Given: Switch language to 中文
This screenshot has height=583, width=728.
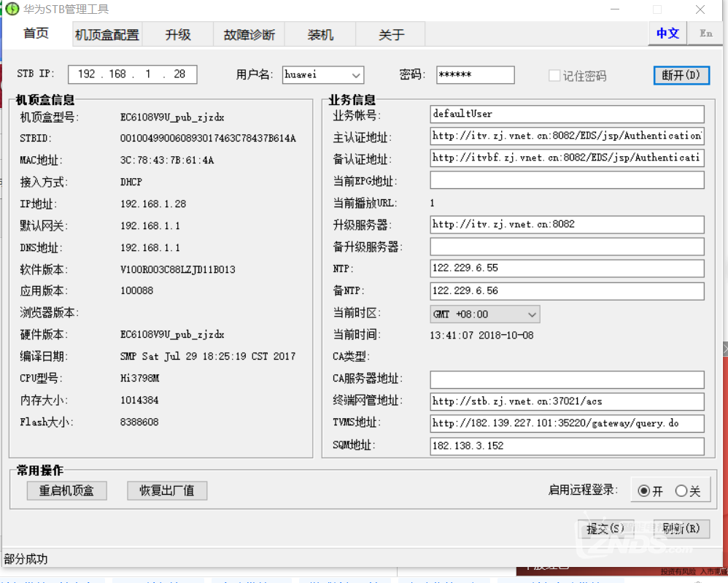Looking at the screenshot, I should (667, 34).
